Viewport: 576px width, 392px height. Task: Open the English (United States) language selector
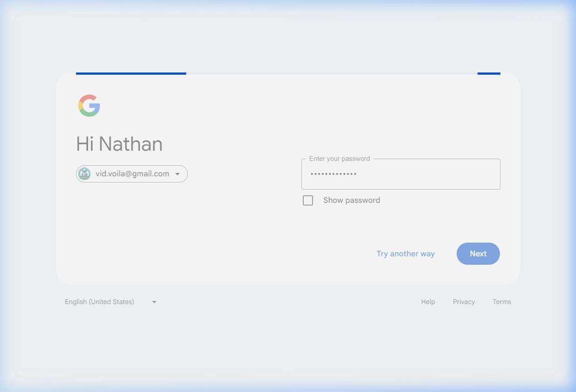point(99,302)
